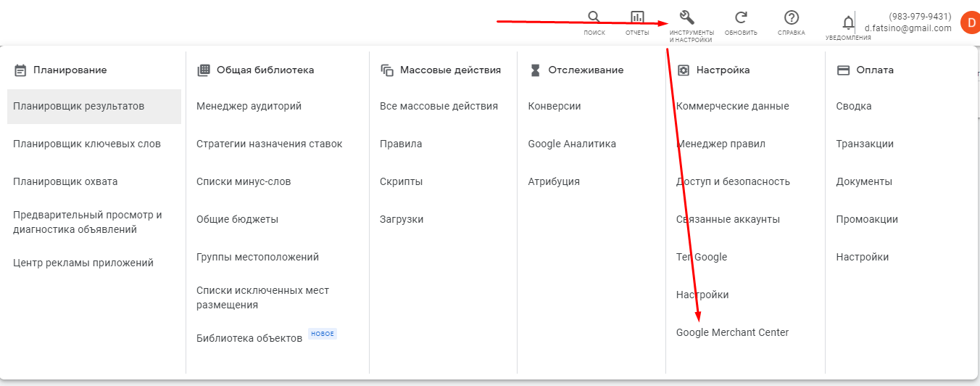Open the notifications bell icon
This screenshot has height=386, width=980.
click(x=848, y=23)
